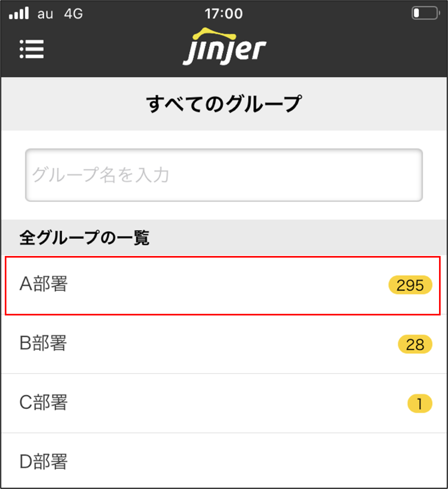This screenshot has height=489, width=448.
Task: Open the D部署 group name
Action: (44, 462)
